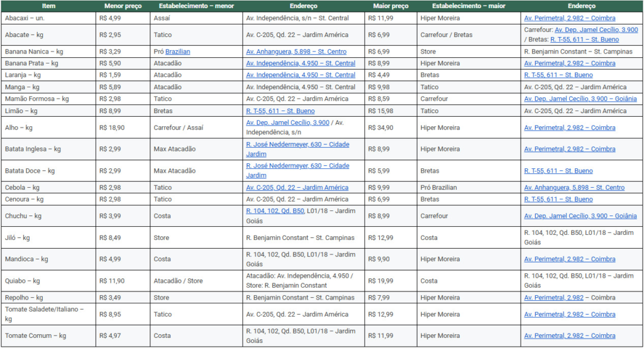
Task: Open Av. Anhanguera link in Cebola row
Action: click(x=574, y=188)
